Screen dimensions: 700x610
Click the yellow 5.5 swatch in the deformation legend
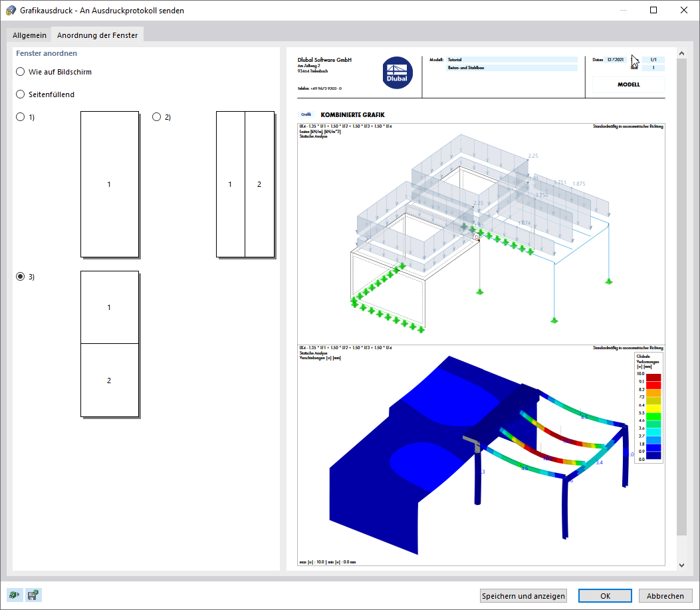tap(653, 409)
